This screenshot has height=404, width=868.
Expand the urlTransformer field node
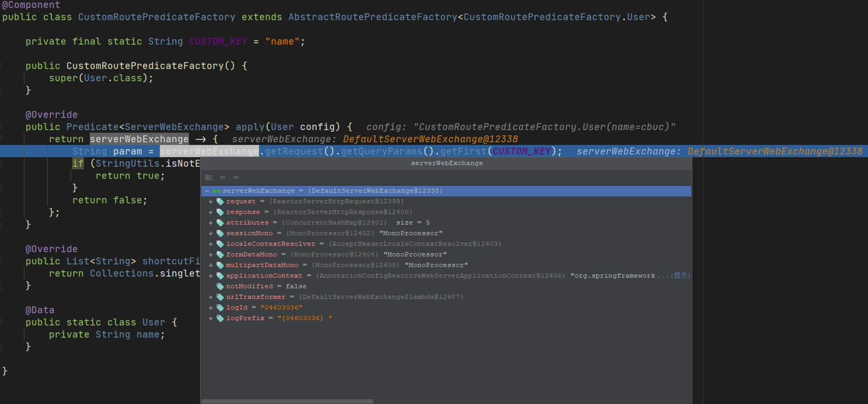tap(210, 297)
